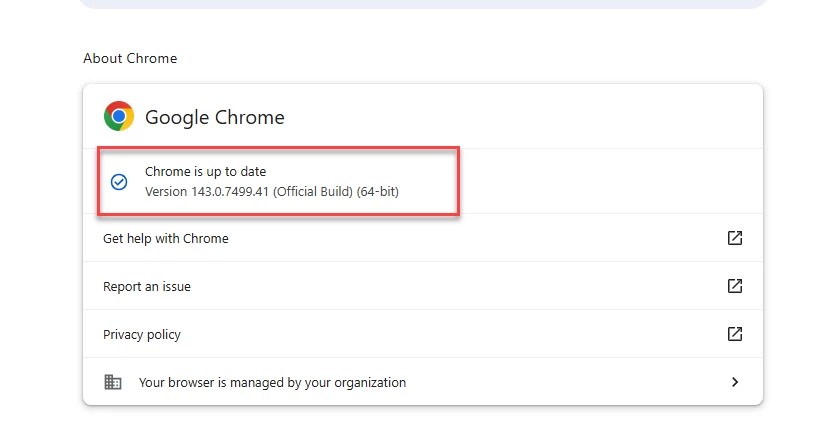
Task: Click the About Chrome section heading
Action: [130, 59]
